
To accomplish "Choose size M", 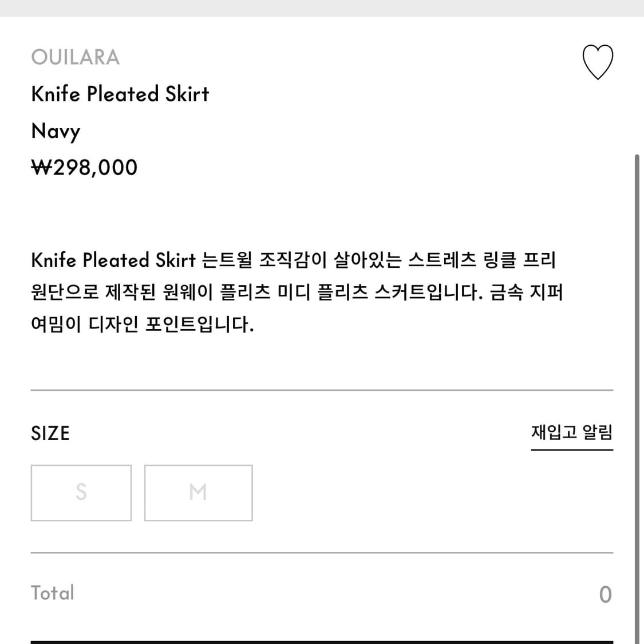I will (x=198, y=492).
